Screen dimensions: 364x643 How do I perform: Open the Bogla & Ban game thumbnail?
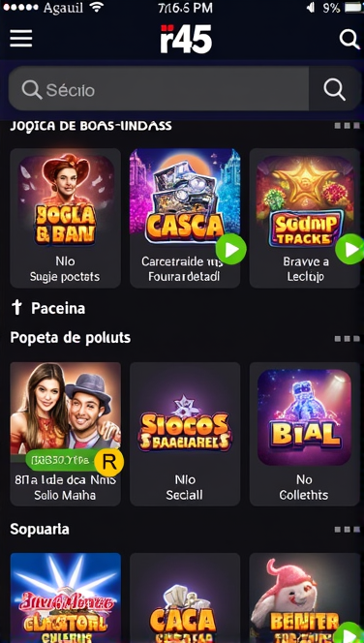tap(66, 201)
